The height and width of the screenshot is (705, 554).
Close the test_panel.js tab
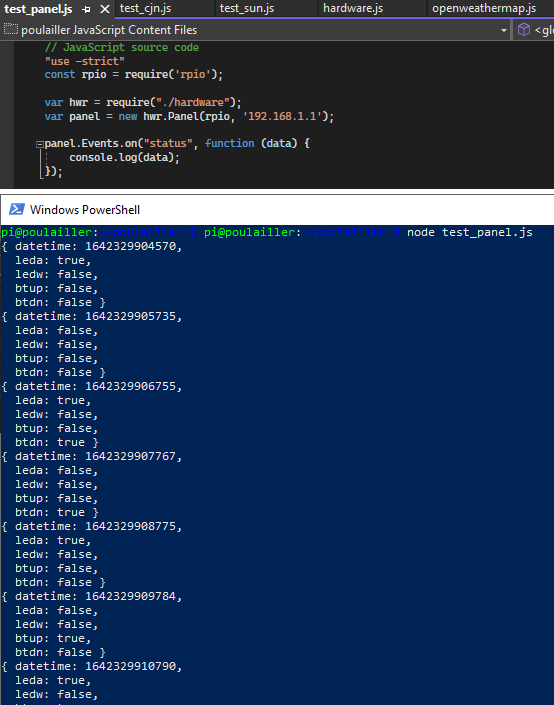click(x=105, y=9)
